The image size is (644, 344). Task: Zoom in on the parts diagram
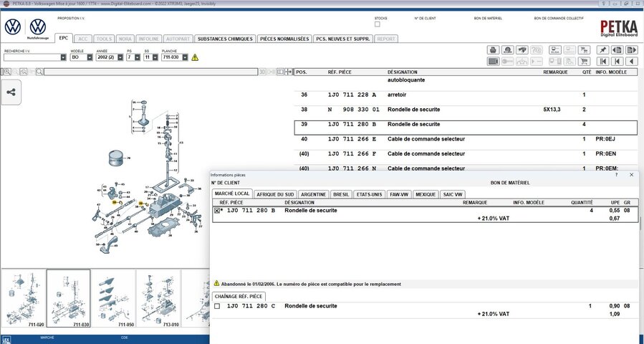(7, 72)
